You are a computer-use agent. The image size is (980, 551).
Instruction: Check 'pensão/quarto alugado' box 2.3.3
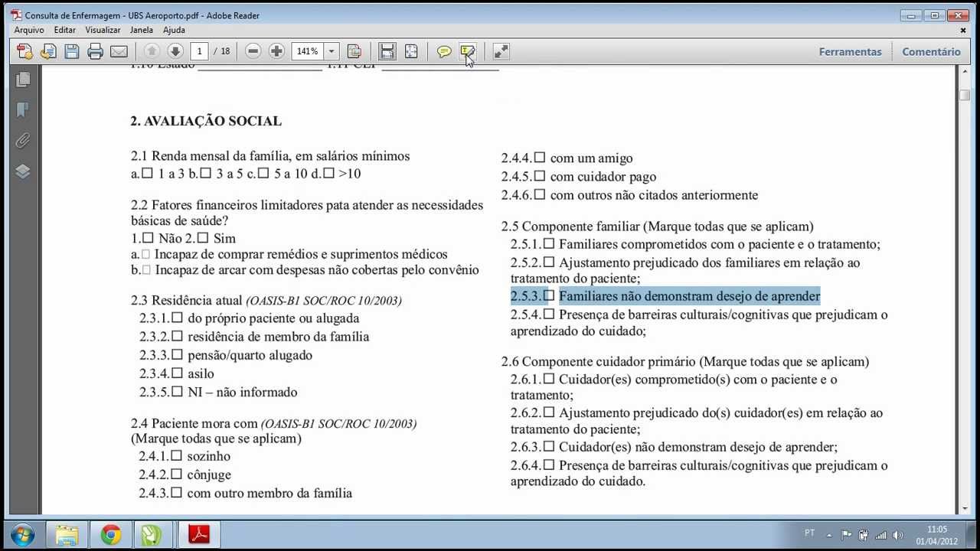point(177,354)
